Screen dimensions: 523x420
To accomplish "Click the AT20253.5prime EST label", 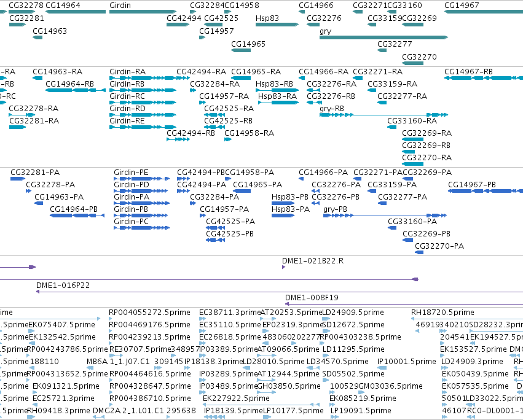I will (x=291, y=313).
